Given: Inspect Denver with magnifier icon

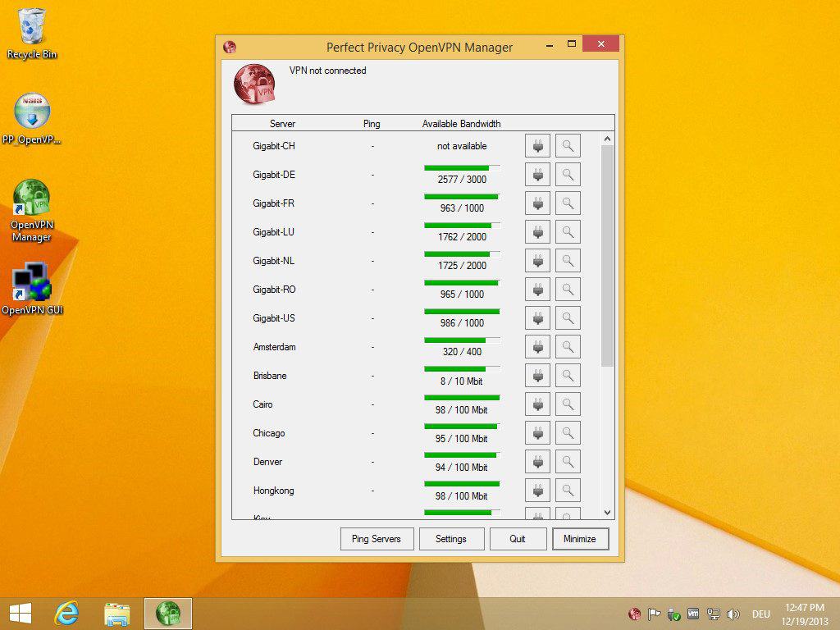Looking at the screenshot, I should (x=568, y=462).
